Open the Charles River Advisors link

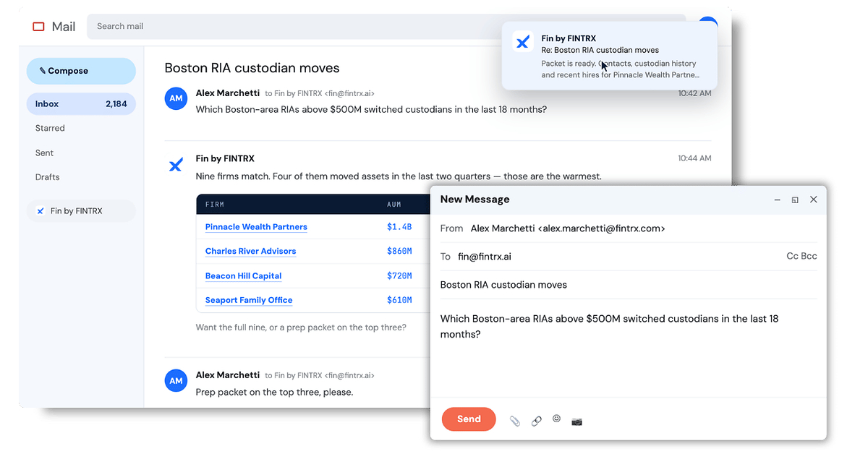pos(250,252)
